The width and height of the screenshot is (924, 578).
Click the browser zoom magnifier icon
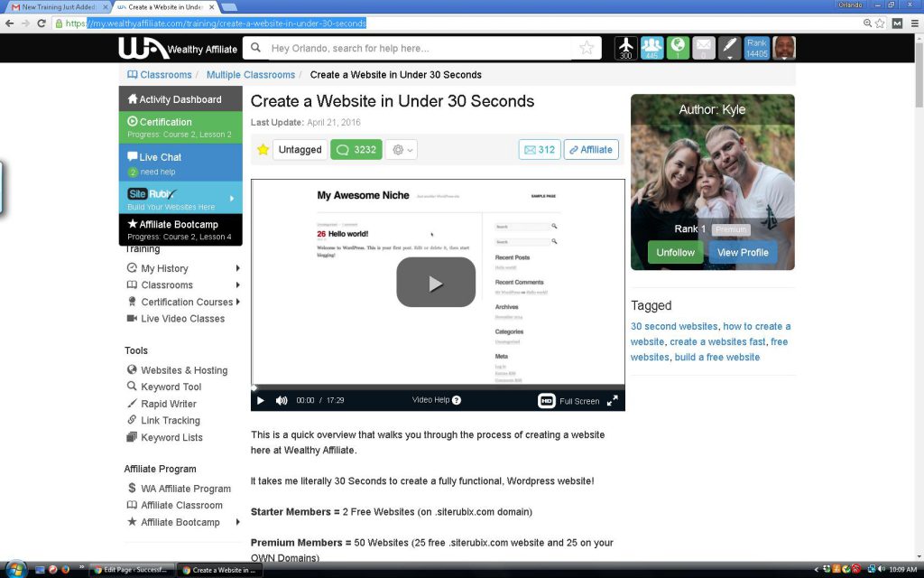click(867, 23)
